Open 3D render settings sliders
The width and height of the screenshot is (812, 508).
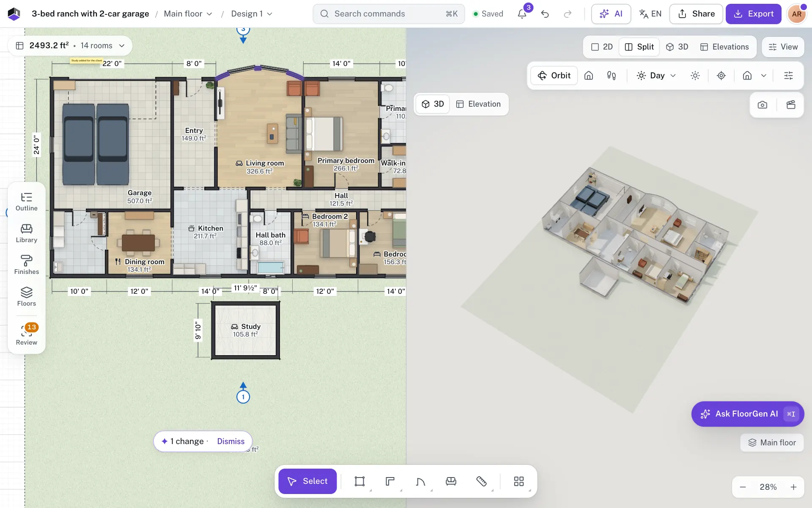(788, 75)
